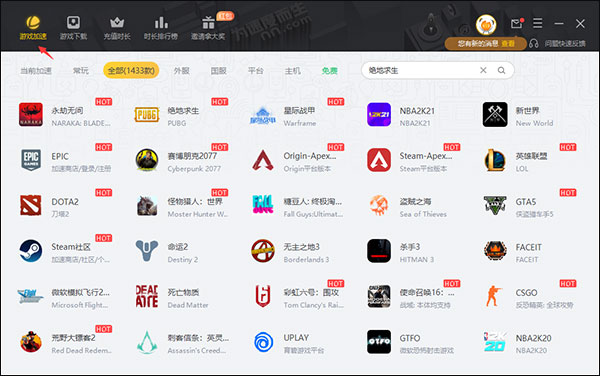
Task: Click the 无主之地3 title text
Action: coord(302,247)
